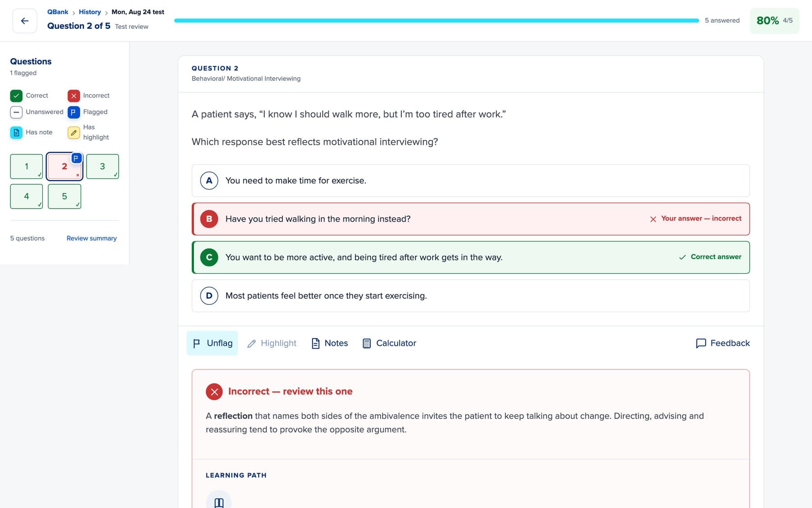The width and height of the screenshot is (812, 508).
Task: Click '1 flagged' text in sidebar
Action: [23, 73]
